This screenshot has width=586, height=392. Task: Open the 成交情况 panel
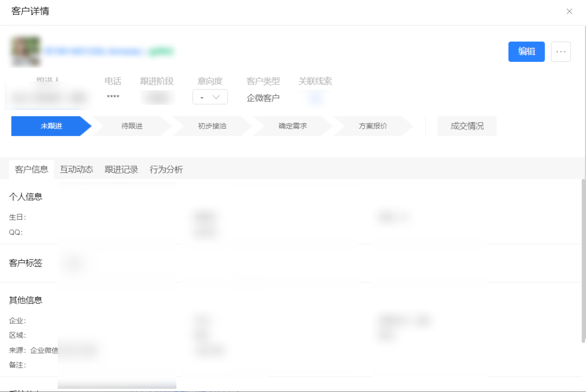(x=467, y=125)
